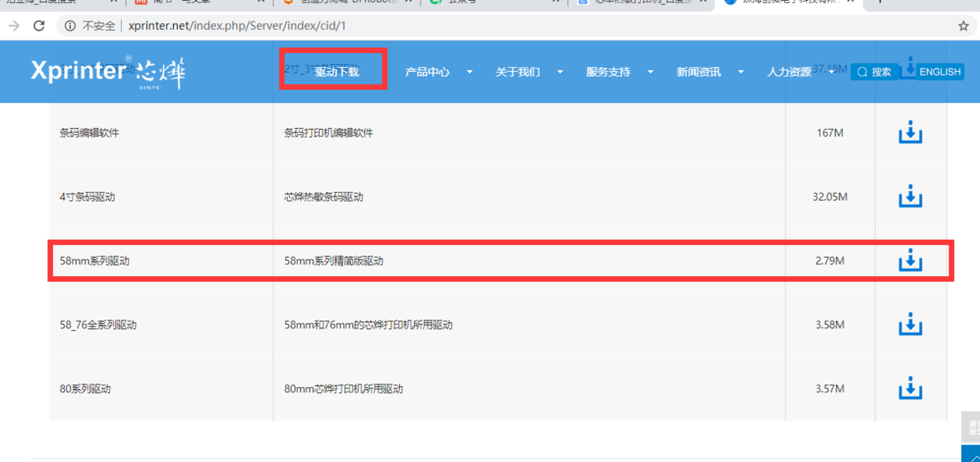This screenshot has height=462, width=980.
Task: Select the 58_76全系列驱动 name cell
Action: pyautogui.click(x=161, y=325)
